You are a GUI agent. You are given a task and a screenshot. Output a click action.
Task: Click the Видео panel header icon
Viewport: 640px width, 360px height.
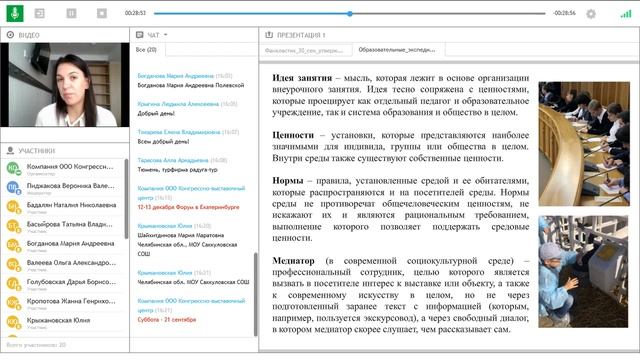pos(10,35)
